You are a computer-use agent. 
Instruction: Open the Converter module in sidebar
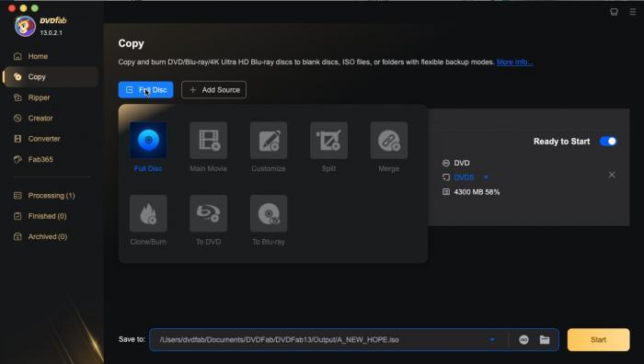pyautogui.click(x=43, y=139)
